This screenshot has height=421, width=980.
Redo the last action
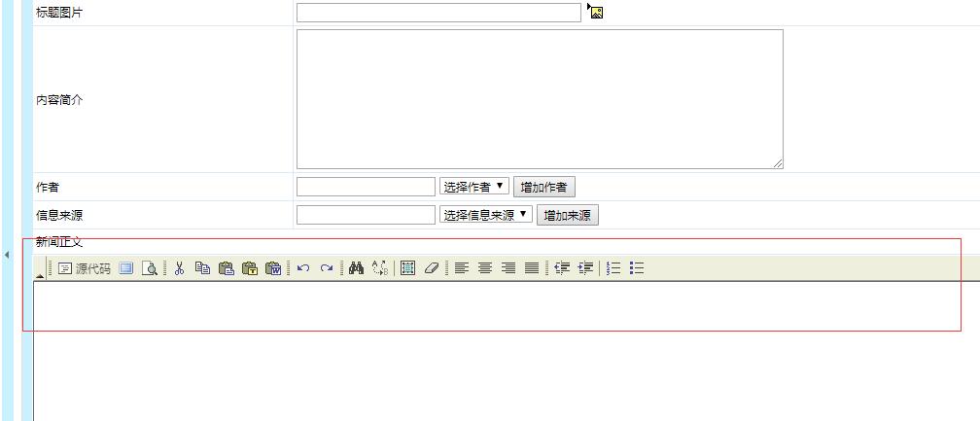pyautogui.click(x=327, y=268)
